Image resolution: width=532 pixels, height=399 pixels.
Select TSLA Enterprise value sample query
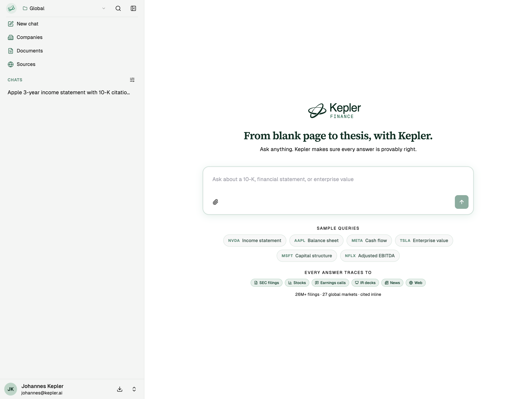coord(424,241)
